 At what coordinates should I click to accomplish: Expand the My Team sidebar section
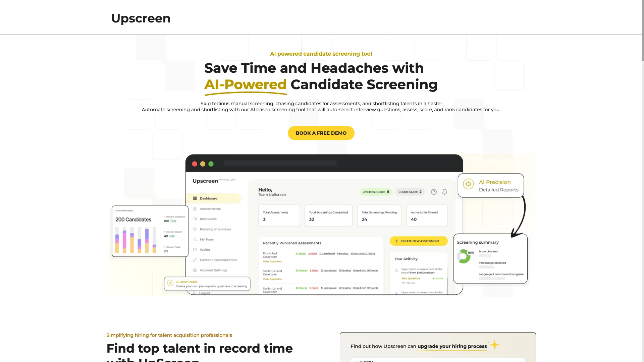pos(207,239)
